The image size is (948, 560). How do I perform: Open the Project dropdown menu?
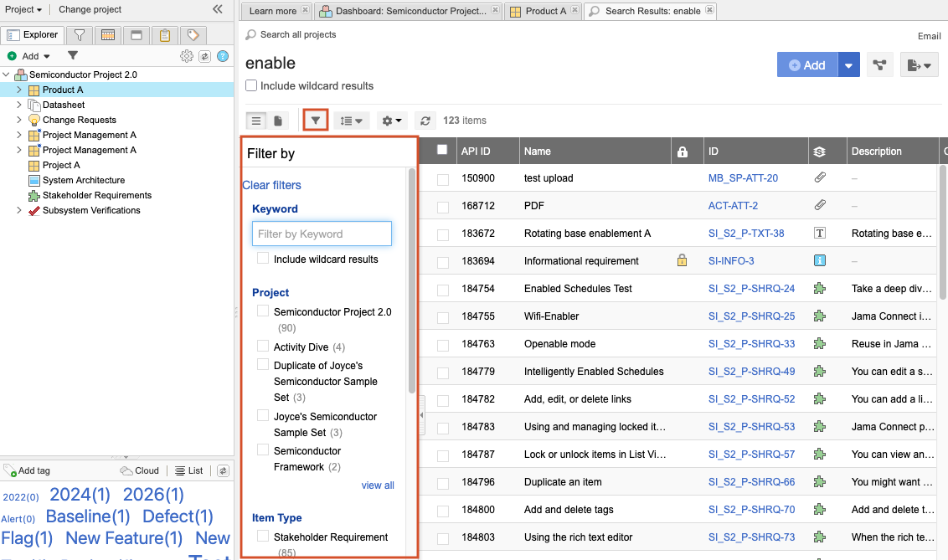[x=23, y=9]
